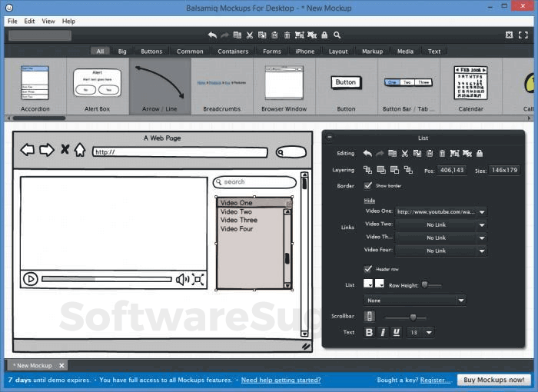Apply italic text style in List panel
This screenshot has height=392, width=538.
[x=383, y=332]
